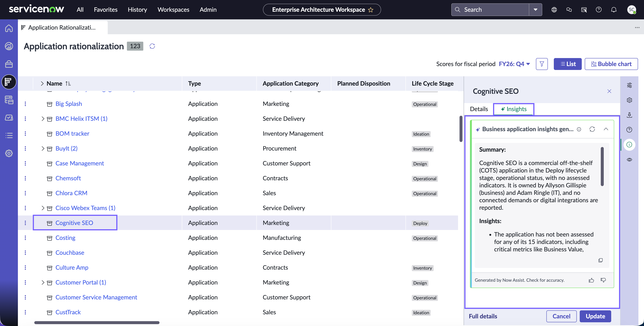
Task: Open the dashboard gauge icon in sidebar
Action: pos(9,46)
